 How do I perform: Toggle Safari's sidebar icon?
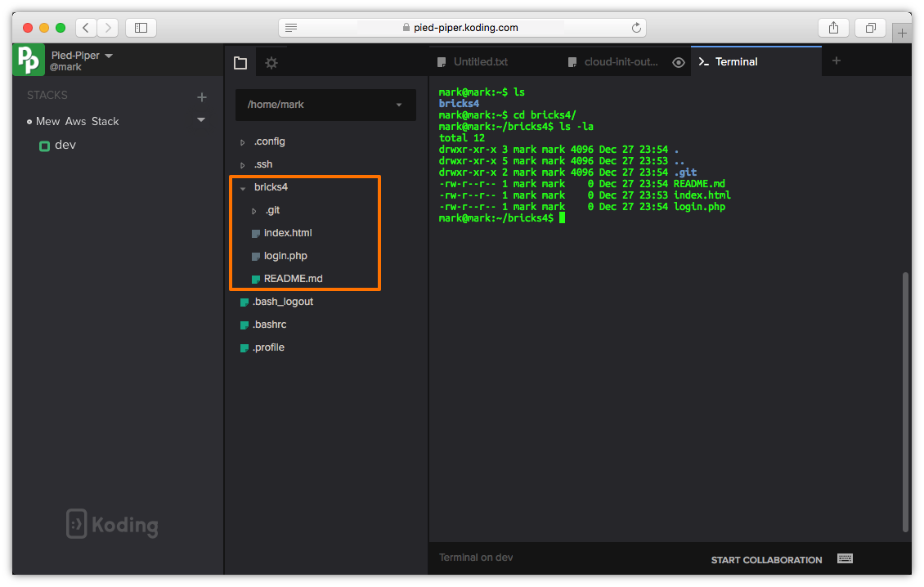pyautogui.click(x=141, y=28)
